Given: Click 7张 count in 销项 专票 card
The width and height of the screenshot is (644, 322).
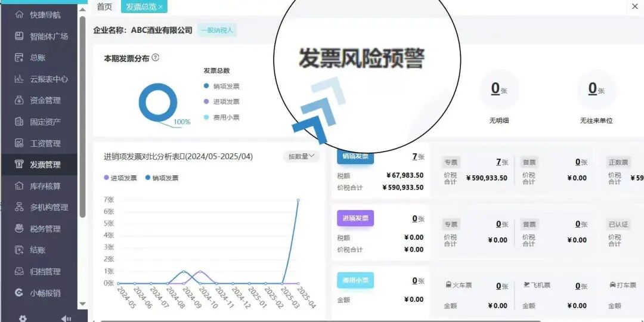Looking at the screenshot, I should [x=502, y=162].
